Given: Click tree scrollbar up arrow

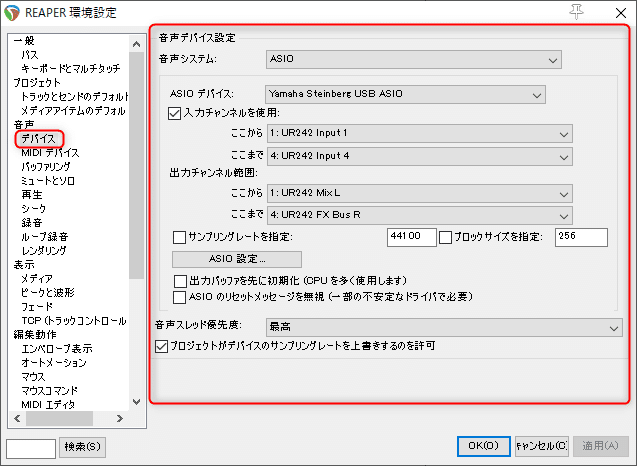Looking at the screenshot, I should [x=137, y=44].
